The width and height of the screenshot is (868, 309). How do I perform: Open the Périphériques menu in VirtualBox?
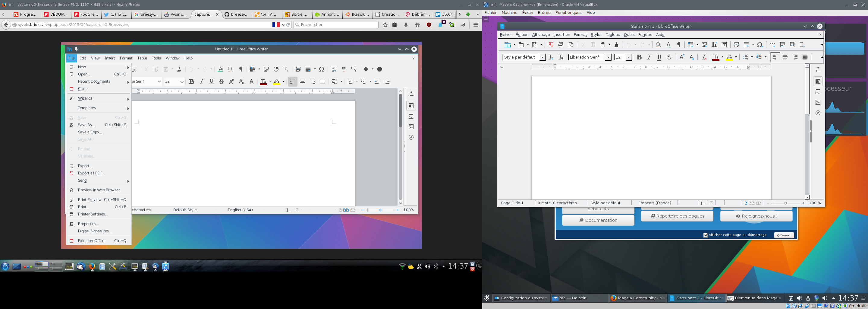click(x=568, y=12)
